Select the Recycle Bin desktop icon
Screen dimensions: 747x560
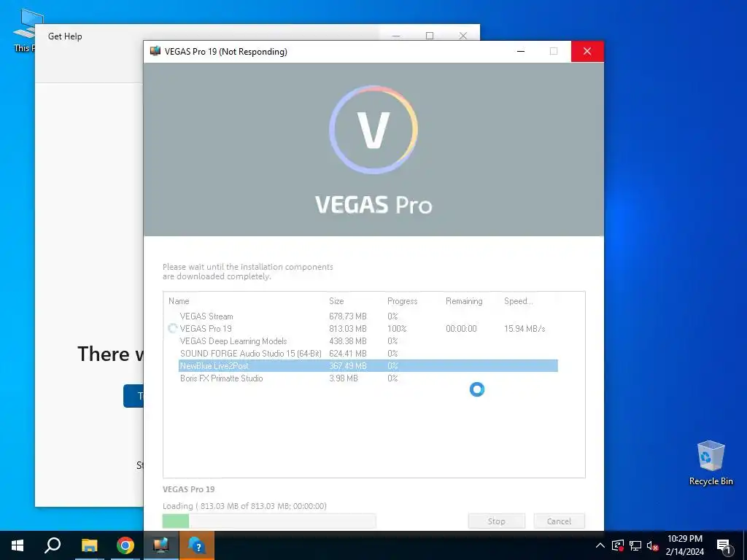[711, 463]
